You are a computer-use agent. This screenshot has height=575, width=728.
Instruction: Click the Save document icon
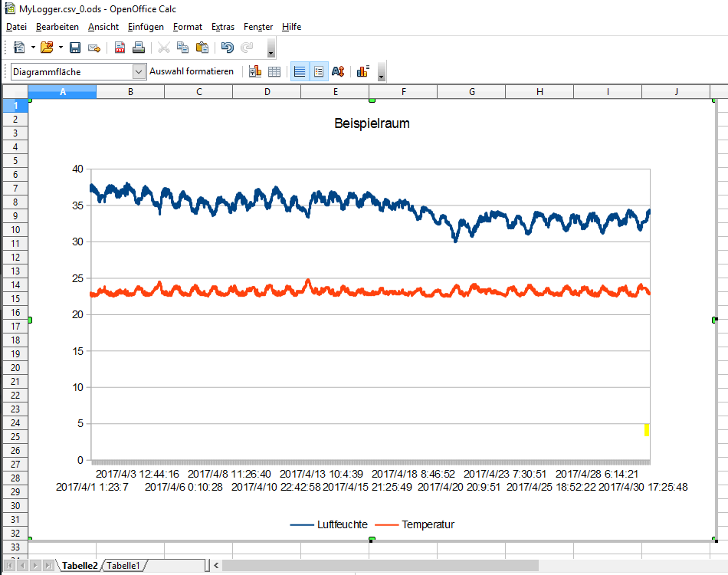tap(75, 48)
